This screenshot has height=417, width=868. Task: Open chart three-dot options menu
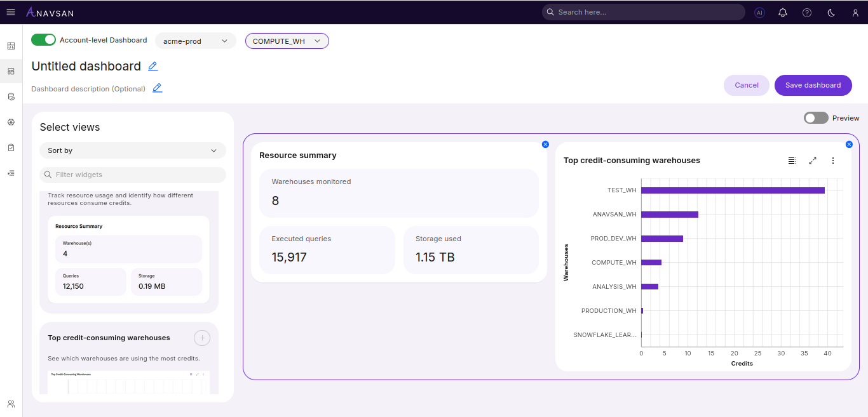coord(833,161)
